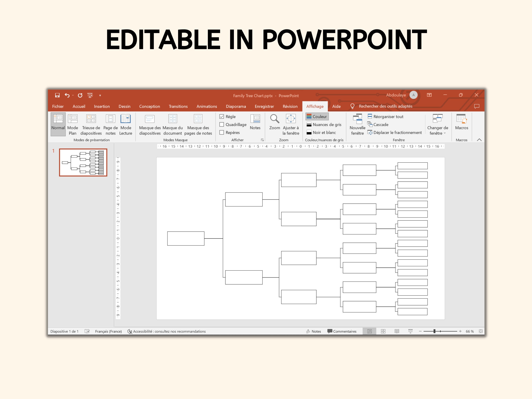Disable the Règle checkbox
The image size is (532, 399).
[x=221, y=116]
